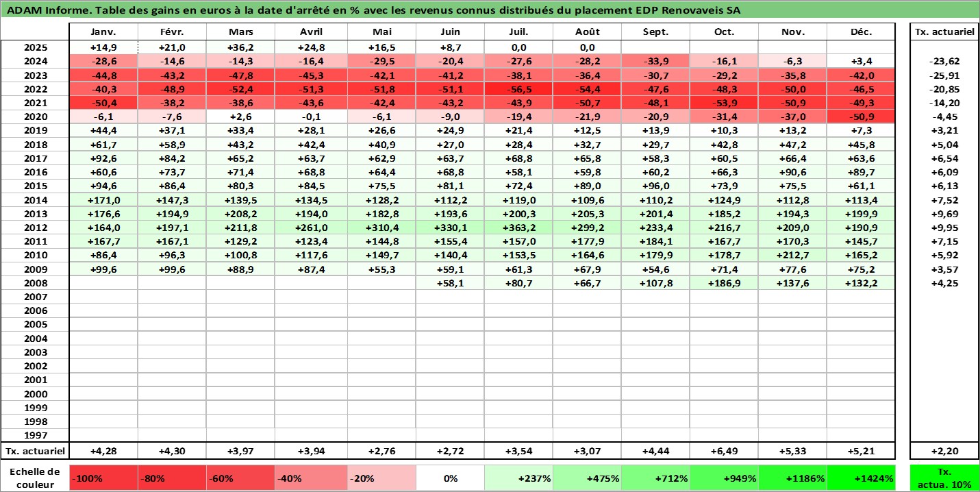Click the +9,95 actuarial rate for 2012
Screen dimensions: 980x492
click(944, 227)
